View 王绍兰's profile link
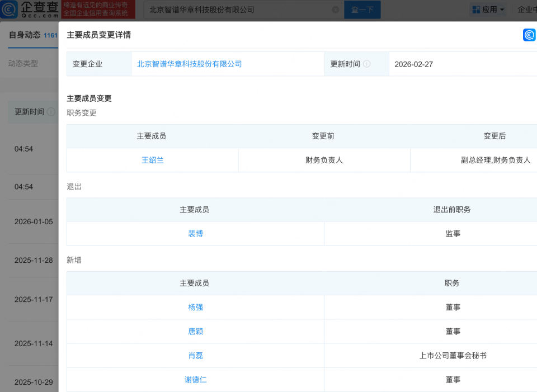Screen dimensions: 537x392 (152, 159)
